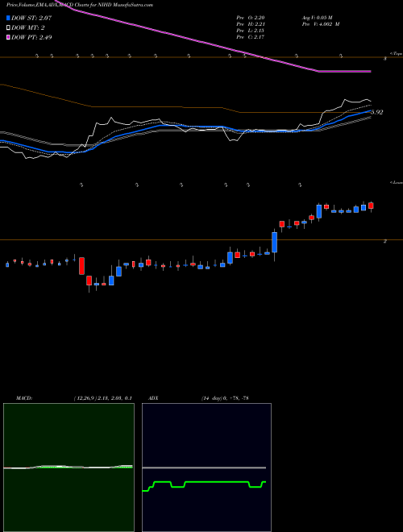Select the 'DOW ST: 2.07' legend label
This screenshot has width=403, height=532.
(x=31, y=18)
